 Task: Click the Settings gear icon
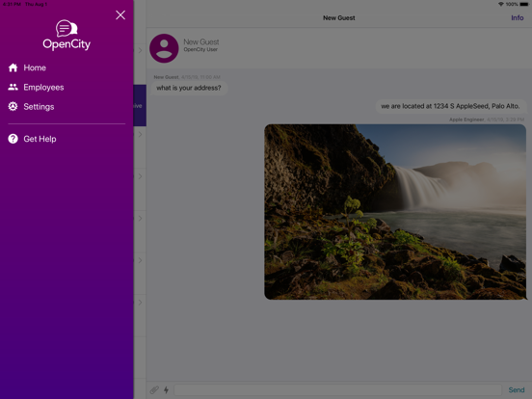(x=13, y=107)
